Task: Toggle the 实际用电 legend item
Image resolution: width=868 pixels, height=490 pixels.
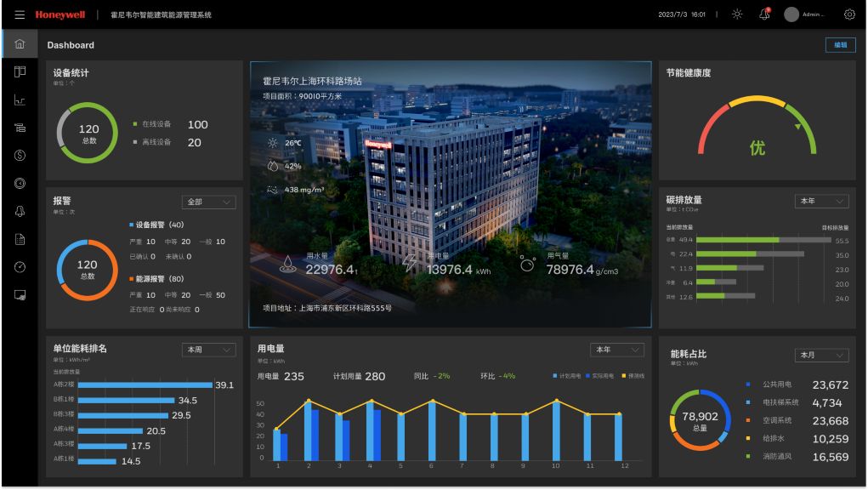Action: [x=599, y=376]
